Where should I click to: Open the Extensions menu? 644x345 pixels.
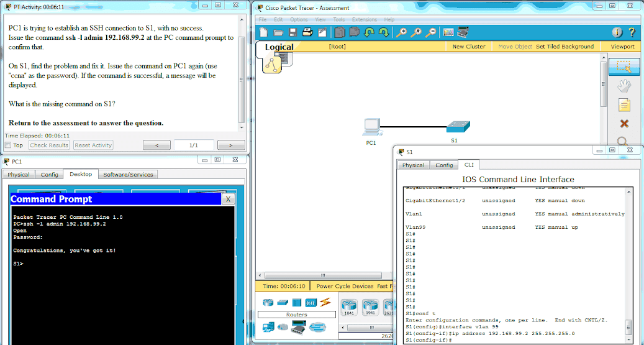coord(365,19)
